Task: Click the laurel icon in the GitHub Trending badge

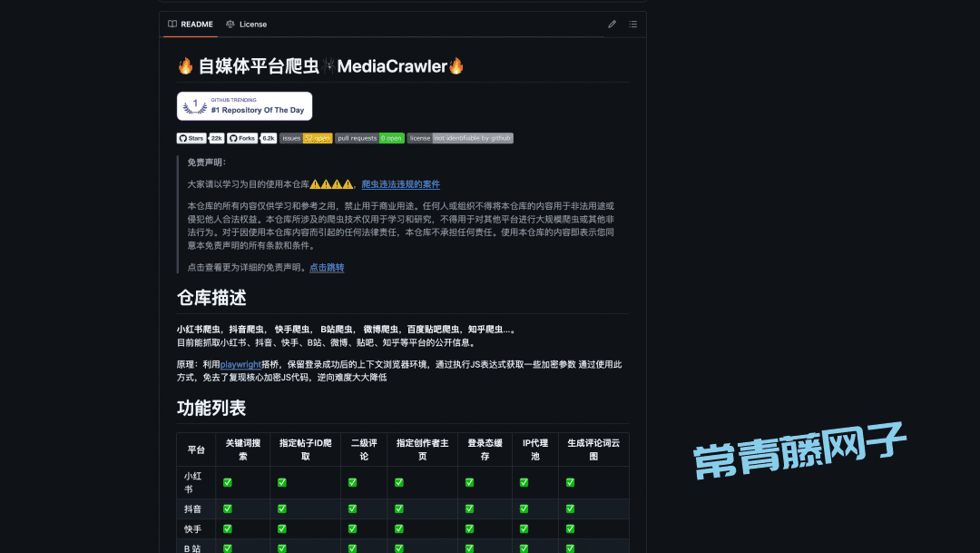Action: (x=194, y=105)
